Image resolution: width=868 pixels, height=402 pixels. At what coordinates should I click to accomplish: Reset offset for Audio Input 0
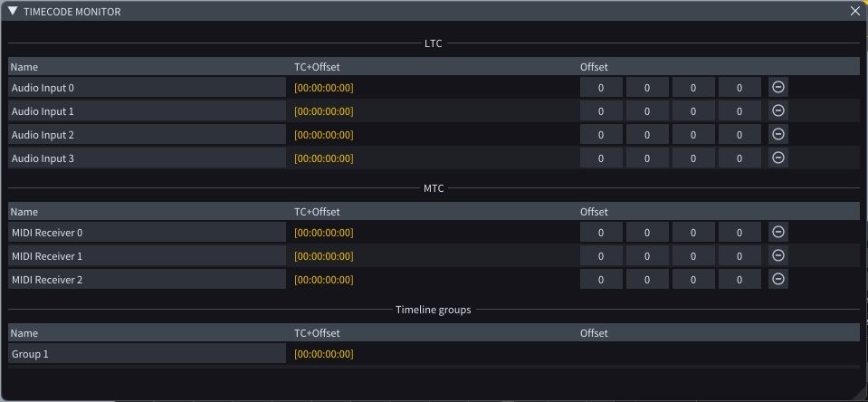pyautogui.click(x=778, y=87)
